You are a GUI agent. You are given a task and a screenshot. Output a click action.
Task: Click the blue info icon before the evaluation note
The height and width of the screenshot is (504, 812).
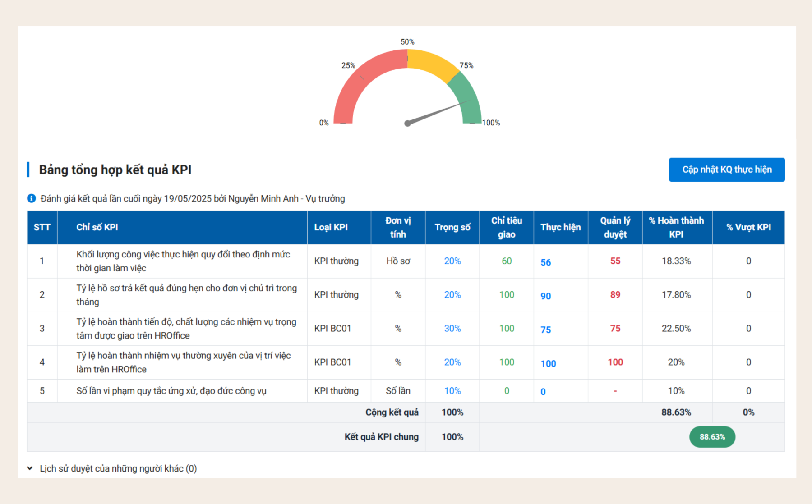(31, 198)
